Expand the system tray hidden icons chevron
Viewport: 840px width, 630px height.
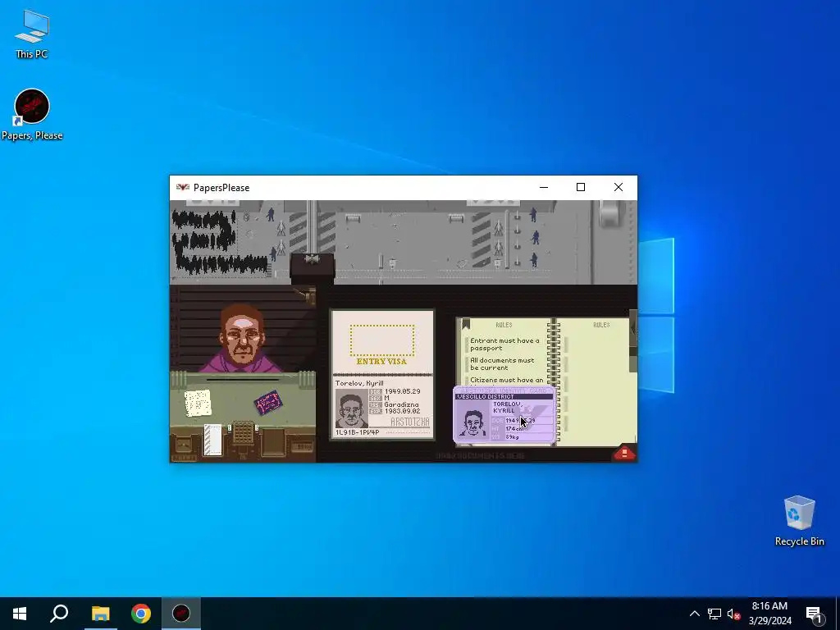[x=694, y=614]
